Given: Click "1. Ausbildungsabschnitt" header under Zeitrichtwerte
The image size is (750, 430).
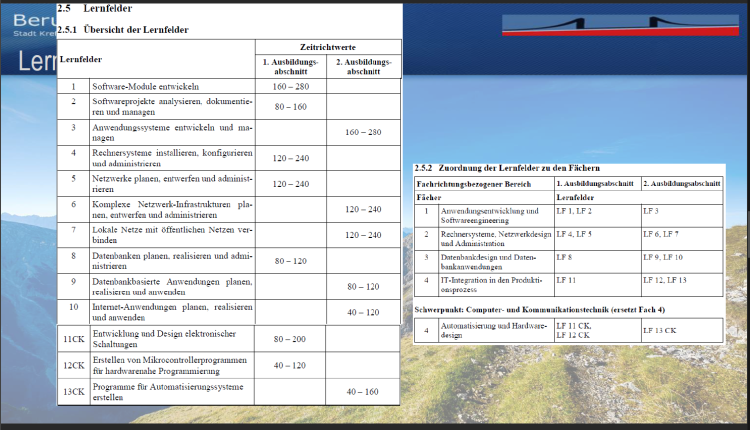Looking at the screenshot, I should (290, 66).
